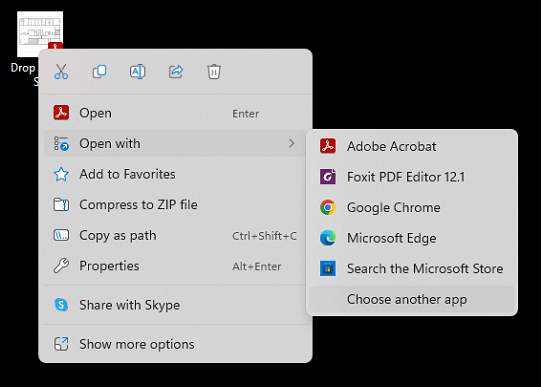Click the Copy icon in menu header

click(x=100, y=72)
